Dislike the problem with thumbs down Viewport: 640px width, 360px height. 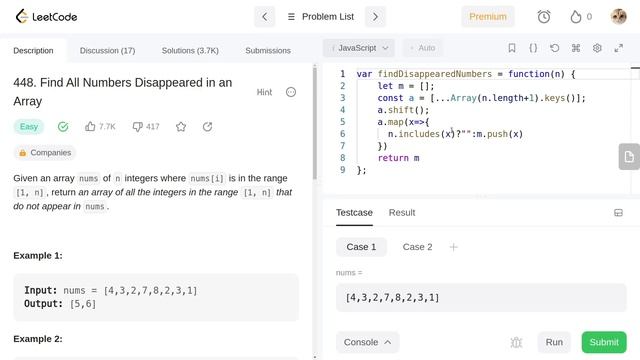146,127
